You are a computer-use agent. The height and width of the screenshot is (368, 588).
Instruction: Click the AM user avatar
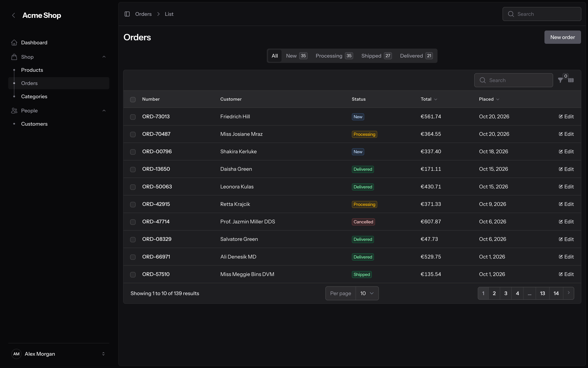pyautogui.click(x=16, y=354)
